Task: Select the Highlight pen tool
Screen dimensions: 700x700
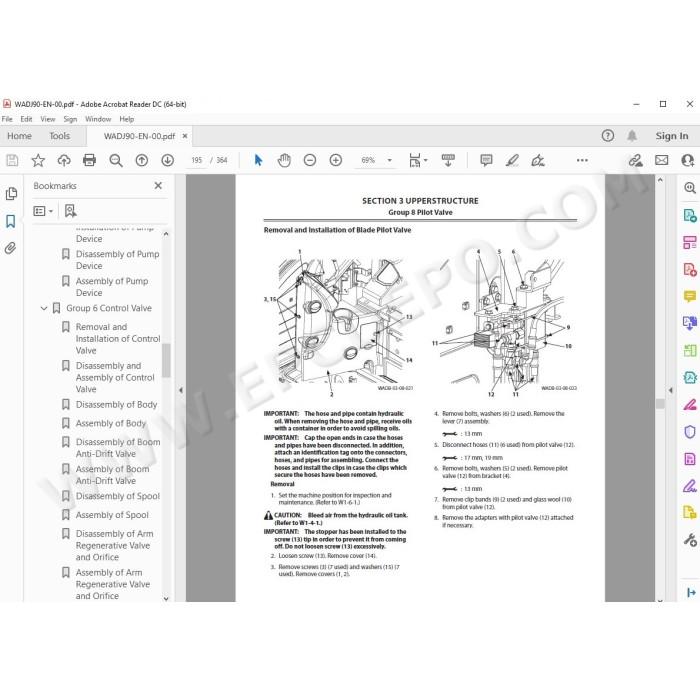Action: (x=512, y=160)
